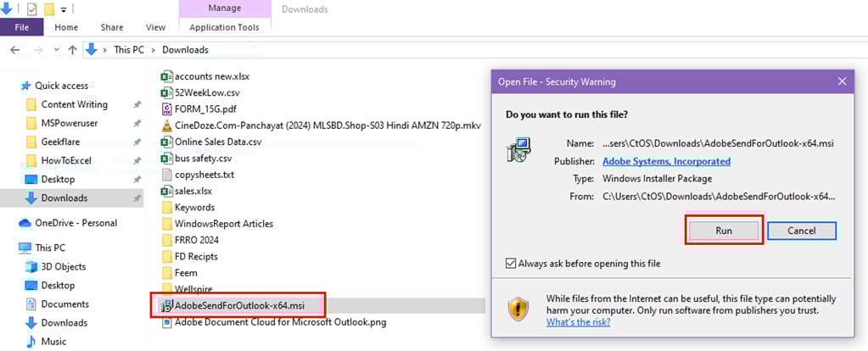Click the text file icon of copysheets.txt
This screenshot has width=868, height=351.
166,175
